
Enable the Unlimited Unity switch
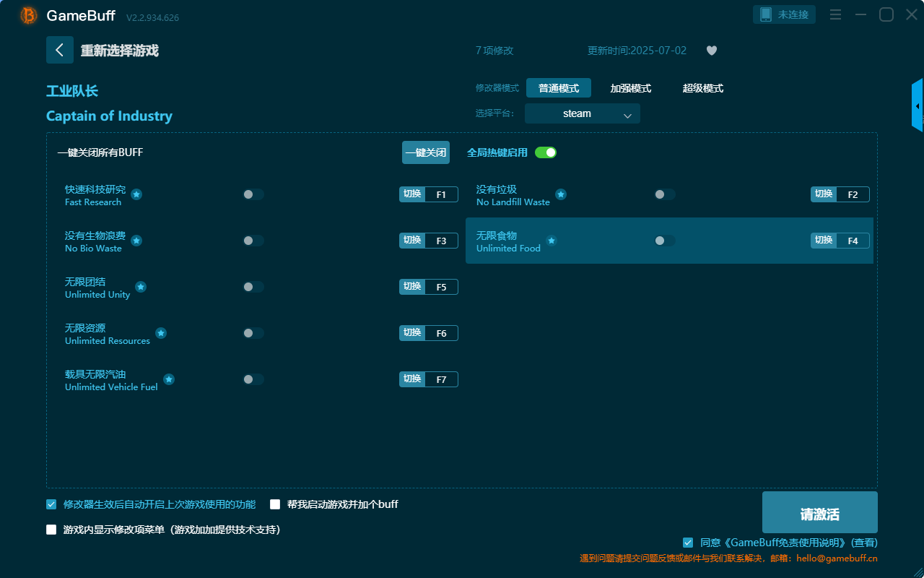253,286
